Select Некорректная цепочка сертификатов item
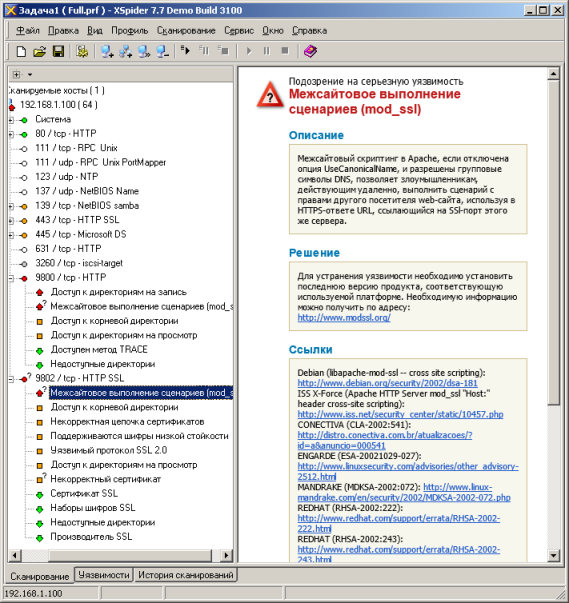 point(127,421)
